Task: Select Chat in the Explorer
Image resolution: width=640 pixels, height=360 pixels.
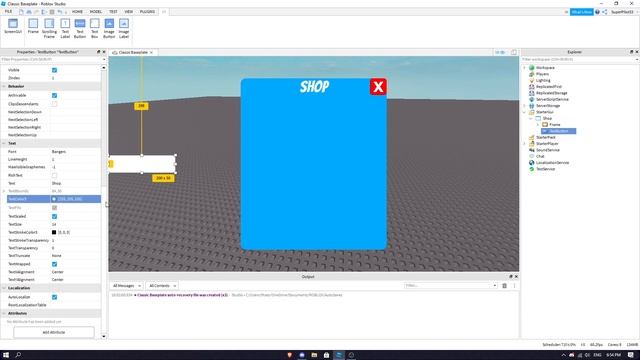Action: (x=540, y=156)
